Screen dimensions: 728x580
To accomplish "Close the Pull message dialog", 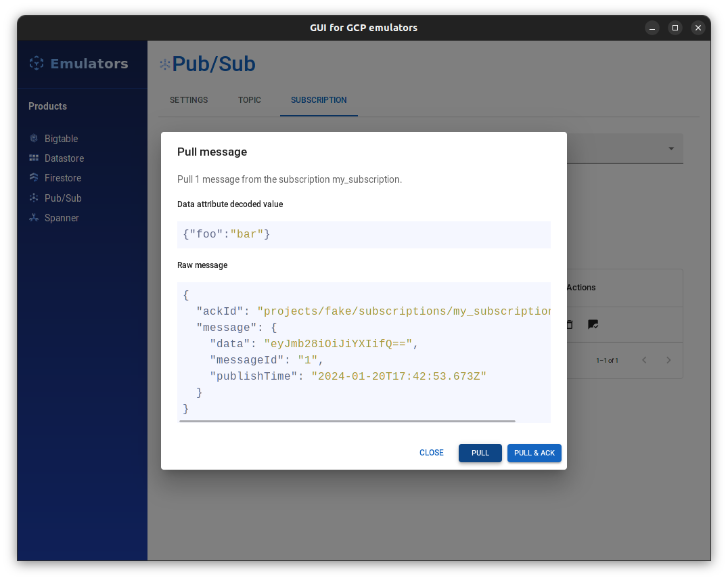I will (x=432, y=453).
